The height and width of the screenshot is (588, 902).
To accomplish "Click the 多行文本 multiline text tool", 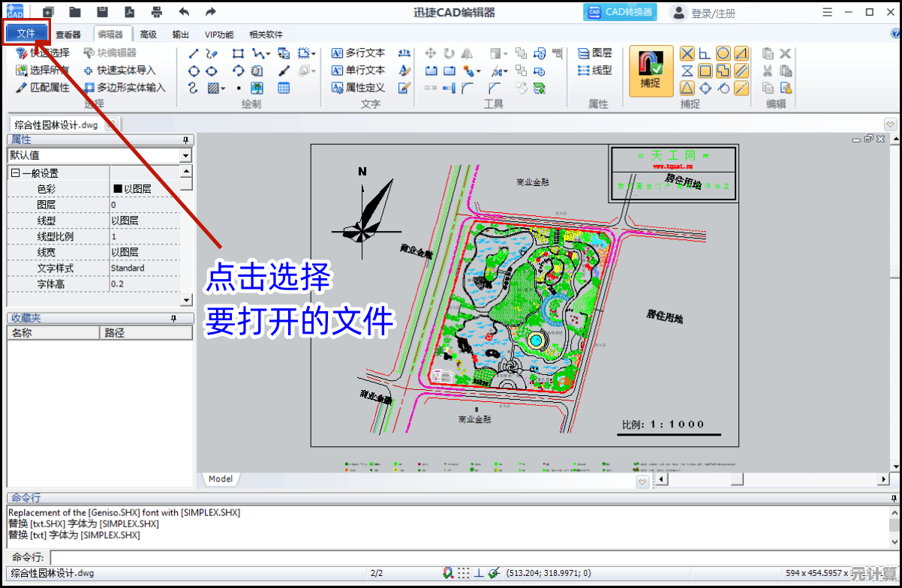I will click(x=358, y=53).
